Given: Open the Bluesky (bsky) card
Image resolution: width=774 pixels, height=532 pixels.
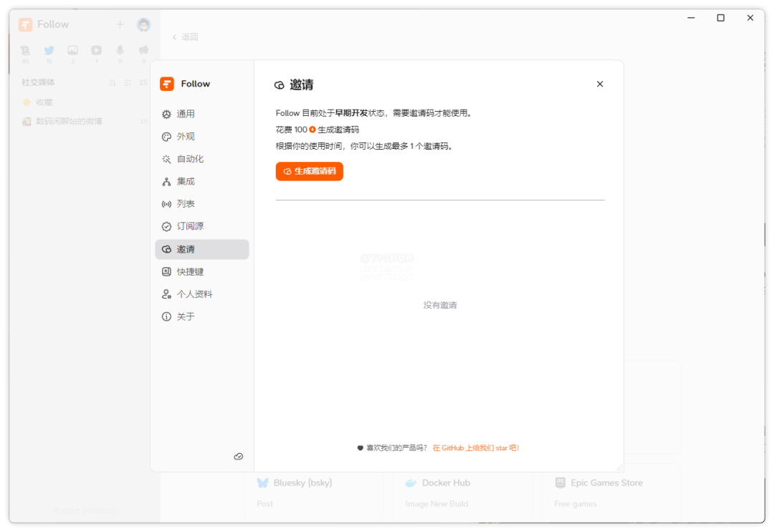Looking at the screenshot, I should click(x=314, y=493).
